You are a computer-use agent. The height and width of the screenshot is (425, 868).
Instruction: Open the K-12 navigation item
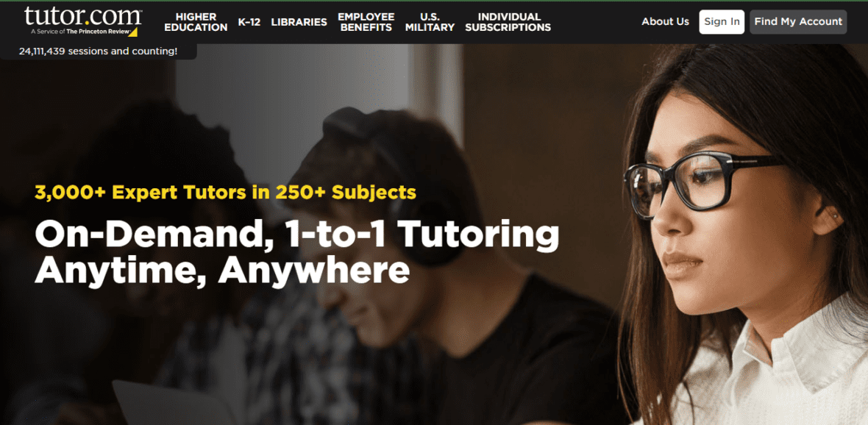(249, 22)
